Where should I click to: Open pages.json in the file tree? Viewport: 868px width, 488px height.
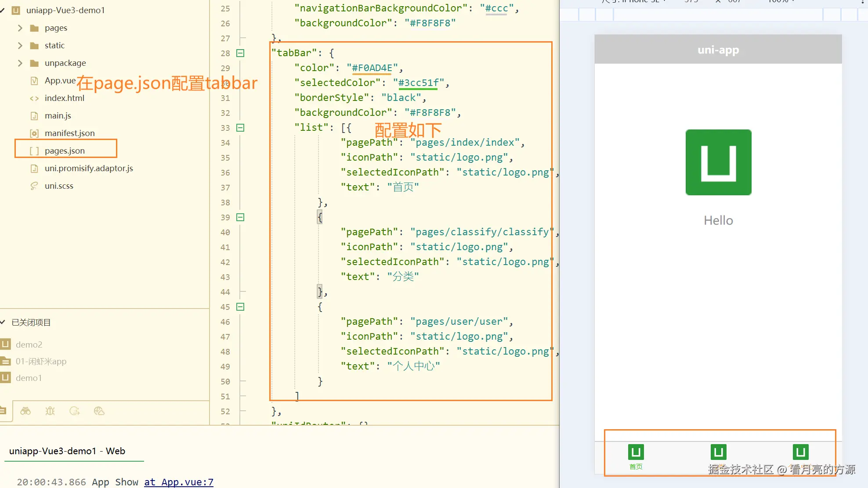[65, 151]
